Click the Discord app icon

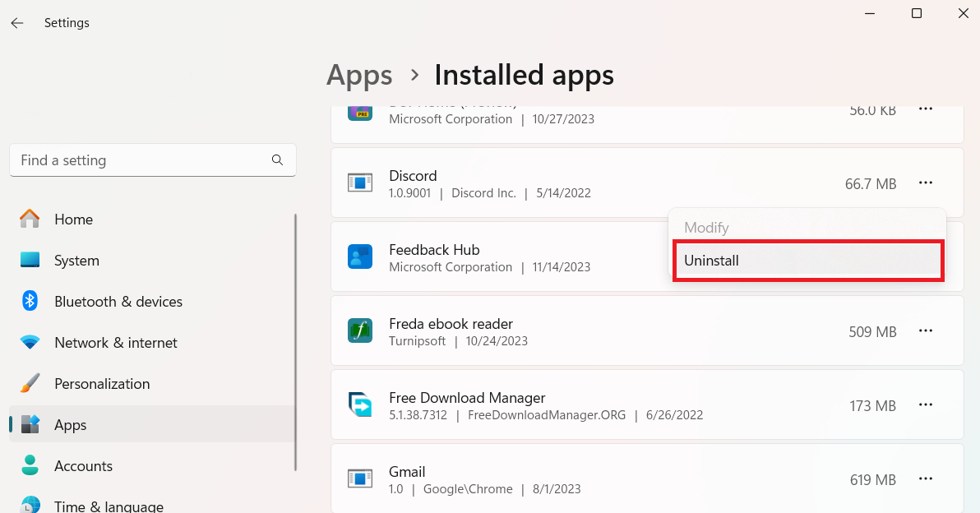(360, 183)
